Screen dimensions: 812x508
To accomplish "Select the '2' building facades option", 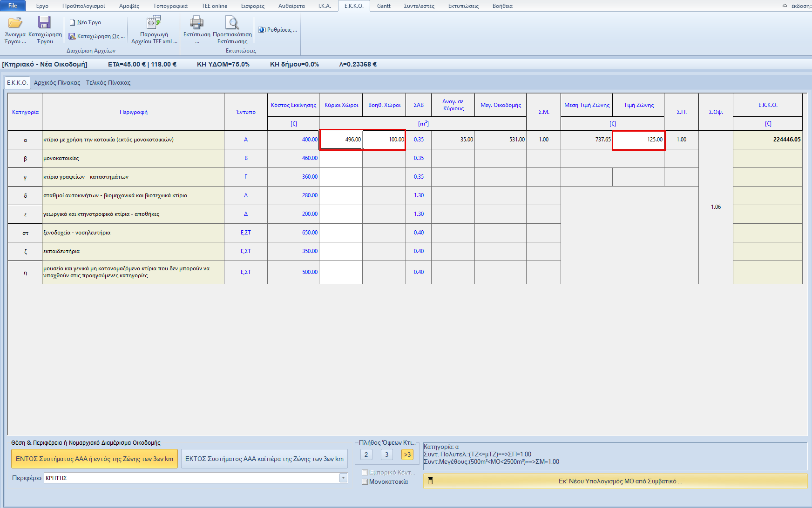I will tap(366, 455).
